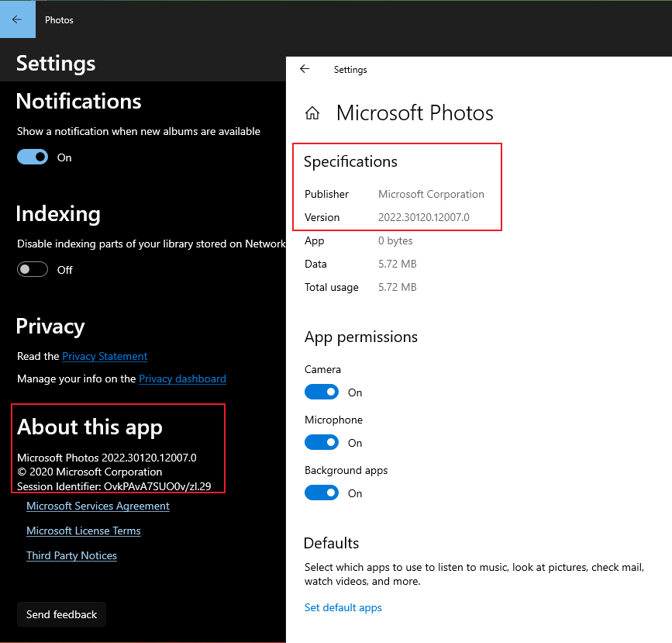Open the Privacy dashboard link
Image resolution: width=672 pixels, height=643 pixels.
tap(182, 379)
